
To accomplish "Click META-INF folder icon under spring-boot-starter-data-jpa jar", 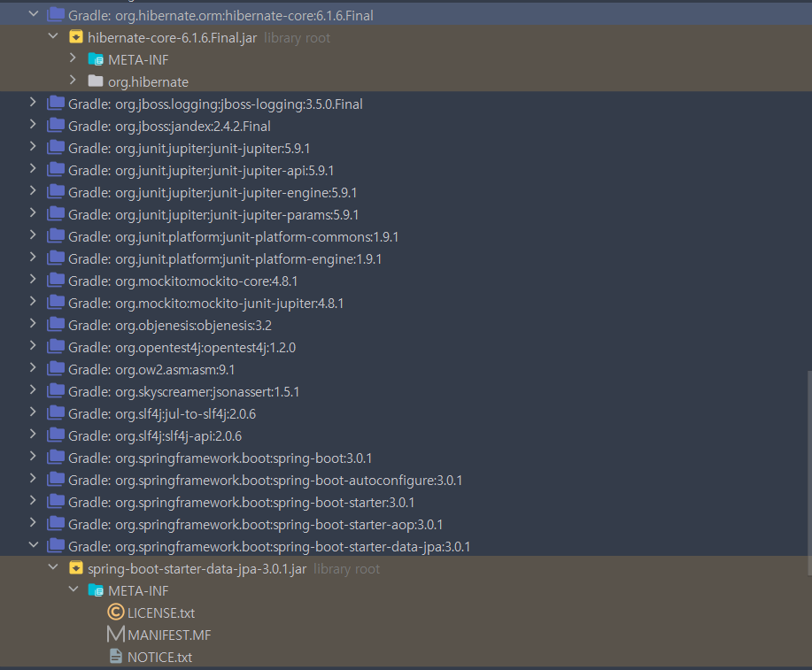I will coord(96,590).
